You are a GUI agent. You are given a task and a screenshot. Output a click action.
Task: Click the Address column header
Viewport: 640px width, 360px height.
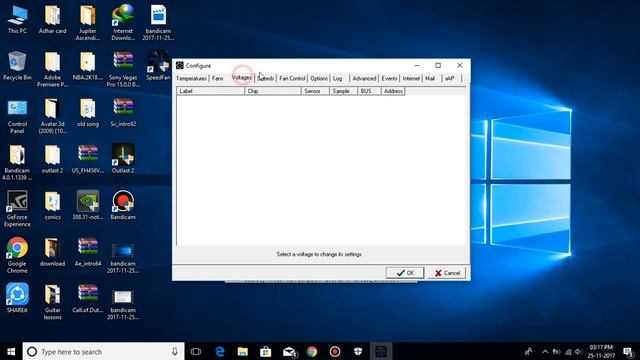coord(393,91)
